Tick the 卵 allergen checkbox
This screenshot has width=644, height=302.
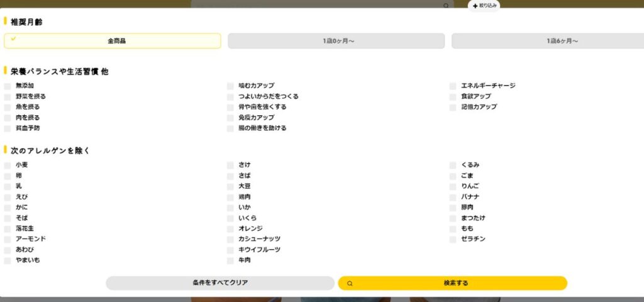(8, 176)
